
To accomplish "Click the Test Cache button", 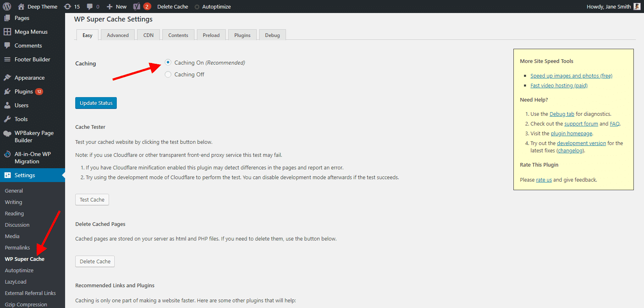I will pos(92,200).
